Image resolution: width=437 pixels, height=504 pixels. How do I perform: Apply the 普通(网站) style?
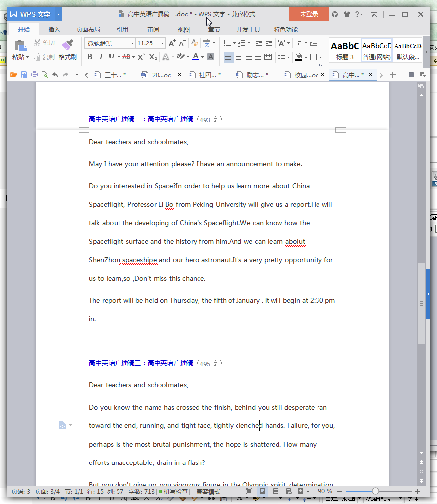(377, 51)
